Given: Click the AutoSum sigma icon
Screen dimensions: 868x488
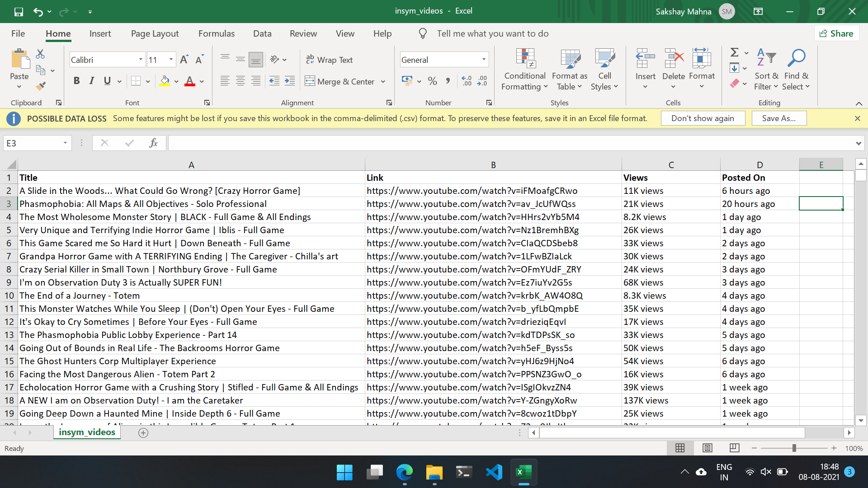Looking at the screenshot, I should 735,52.
